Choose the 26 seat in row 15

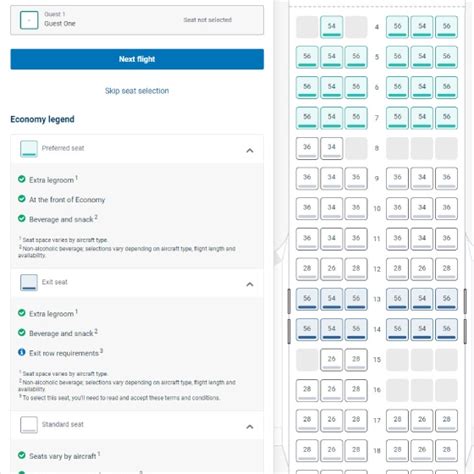[x=331, y=360]
